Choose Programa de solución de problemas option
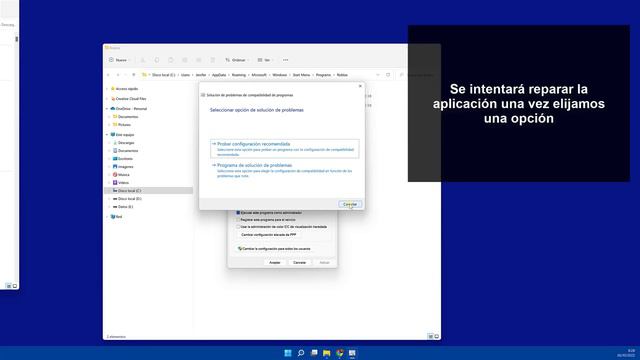 click(x=284, y=171)
